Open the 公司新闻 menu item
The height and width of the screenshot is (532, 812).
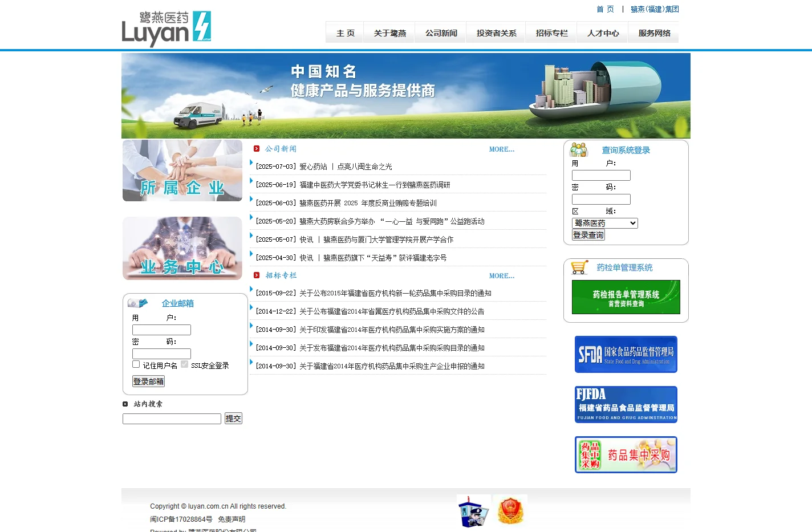pos(441,33)
